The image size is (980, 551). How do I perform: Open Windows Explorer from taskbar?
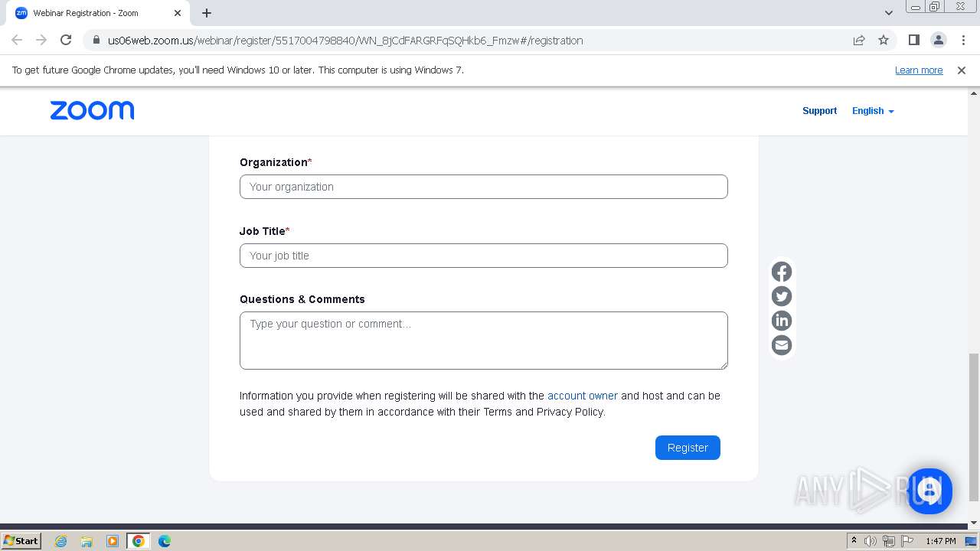point(87,541)
